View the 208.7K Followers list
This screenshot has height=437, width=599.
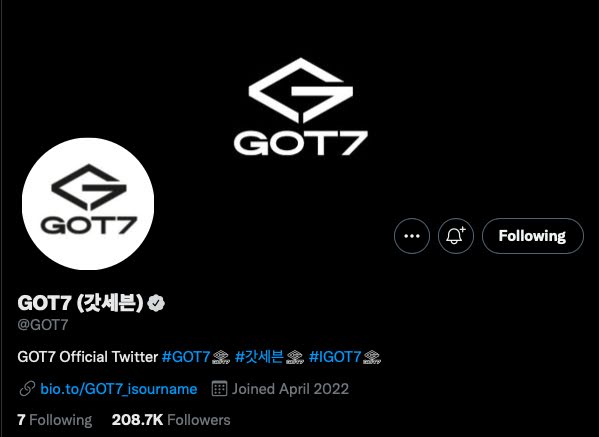coord(171,420)
